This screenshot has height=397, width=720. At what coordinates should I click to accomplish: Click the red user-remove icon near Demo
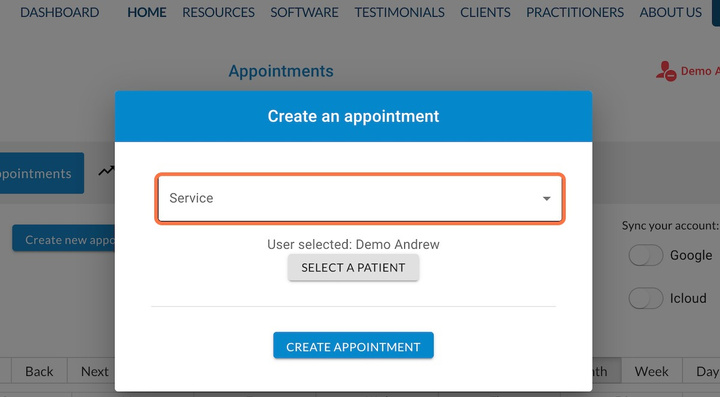coord(666,72)
